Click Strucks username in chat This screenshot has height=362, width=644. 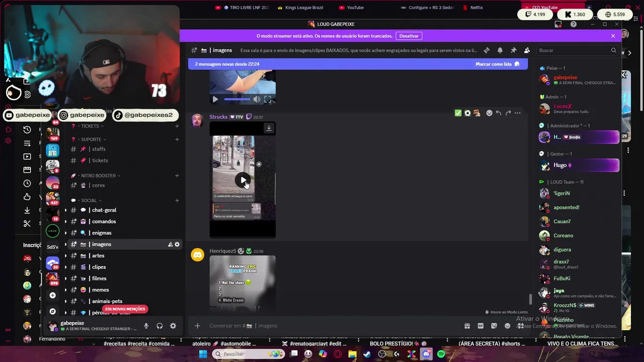[218, 117]
